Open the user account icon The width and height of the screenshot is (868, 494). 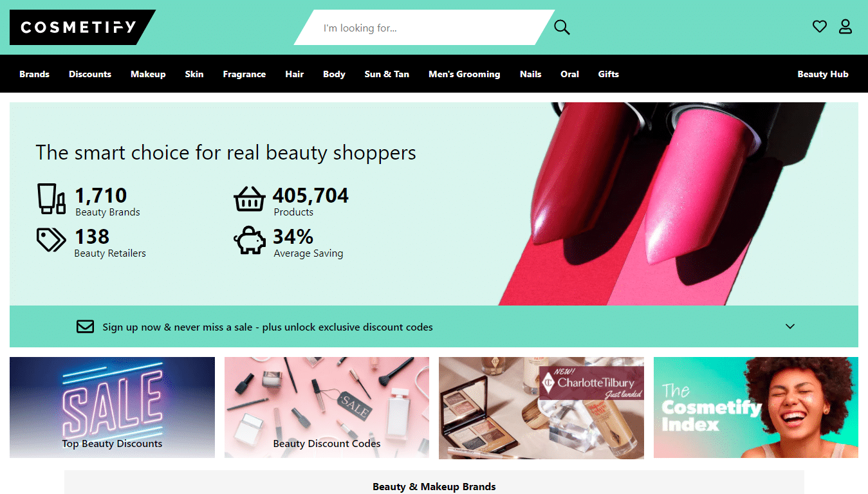[845, 26]
